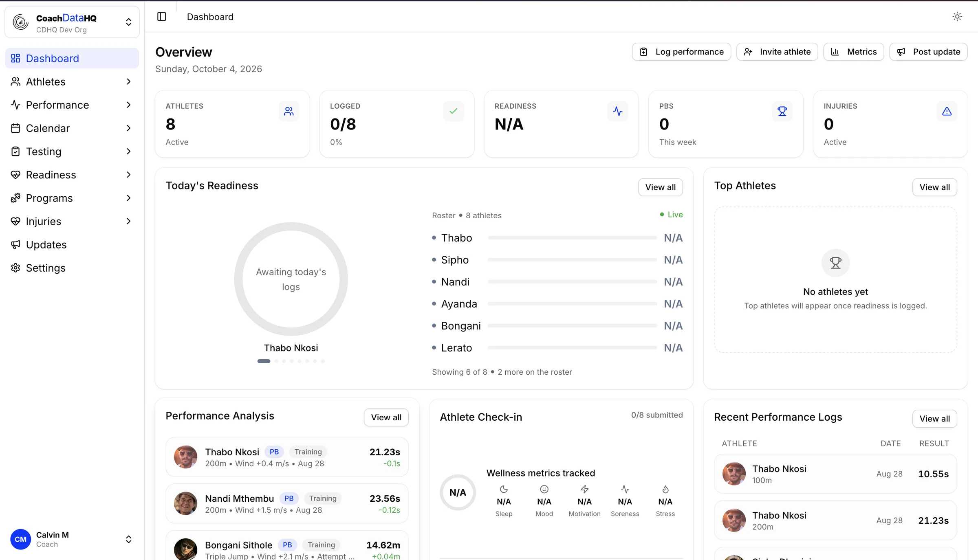The height and width of the screenshot is (560, 978).
Task: Click the Readiness card activity icon
Action: [x=617, y=111]
